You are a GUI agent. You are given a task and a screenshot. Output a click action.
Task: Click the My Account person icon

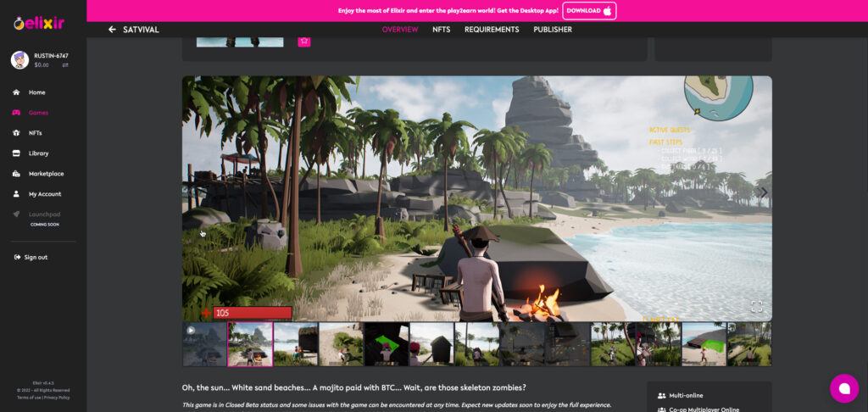coord(16,194)
